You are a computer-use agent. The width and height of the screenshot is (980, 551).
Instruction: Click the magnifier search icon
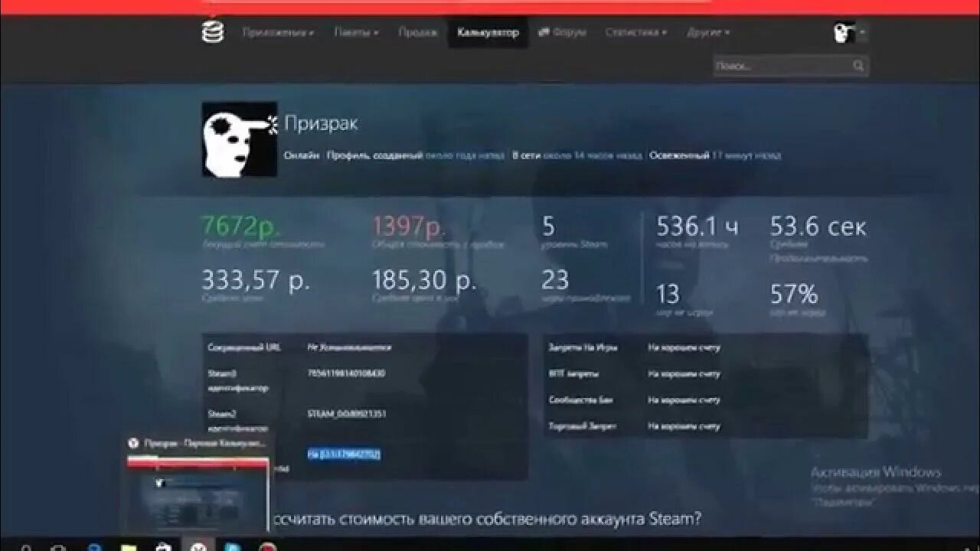click(x=858, y=66)
